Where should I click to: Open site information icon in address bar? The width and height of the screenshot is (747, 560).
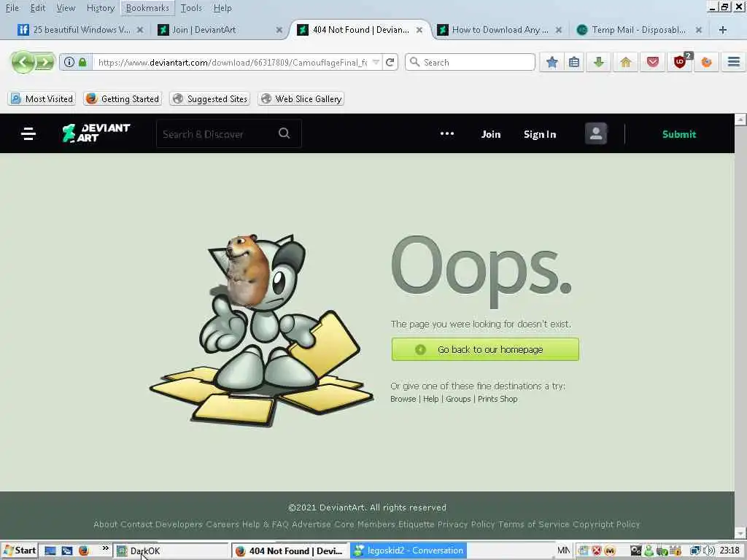(x=69, y=62)
